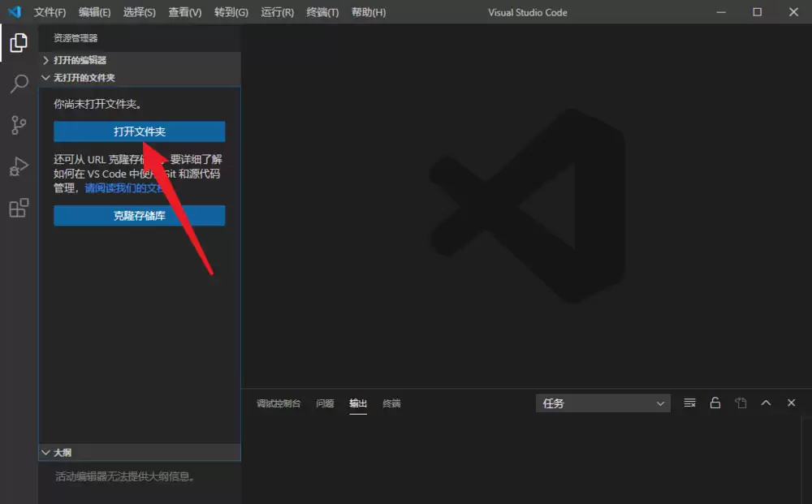
Task: Maximize the Visual Studio Code window
Action: (757, 12)
